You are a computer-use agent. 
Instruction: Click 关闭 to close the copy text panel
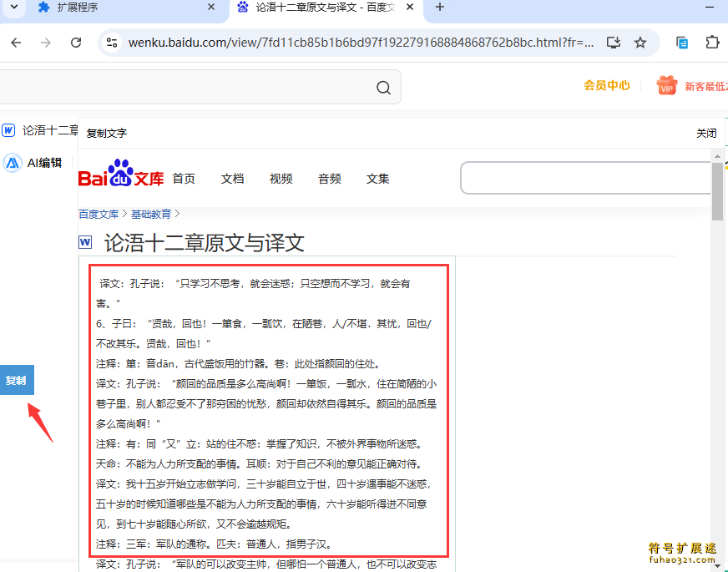(x=706, y=134)
